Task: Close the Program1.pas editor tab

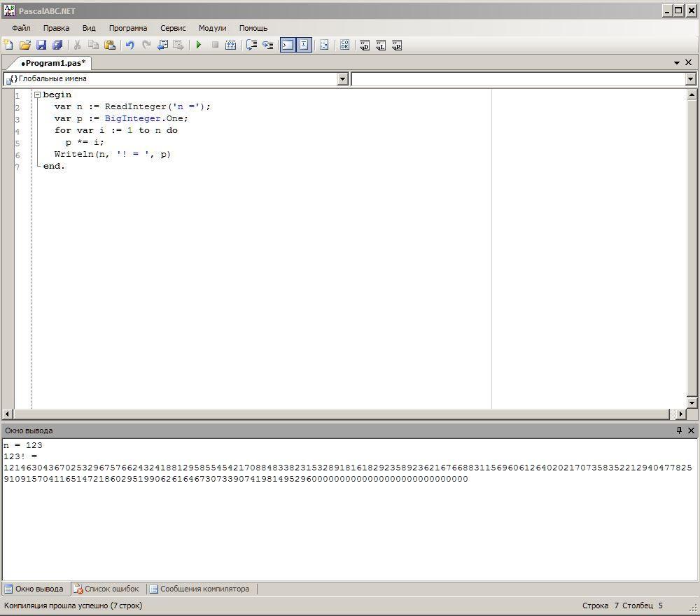Action: click(688, 62)
